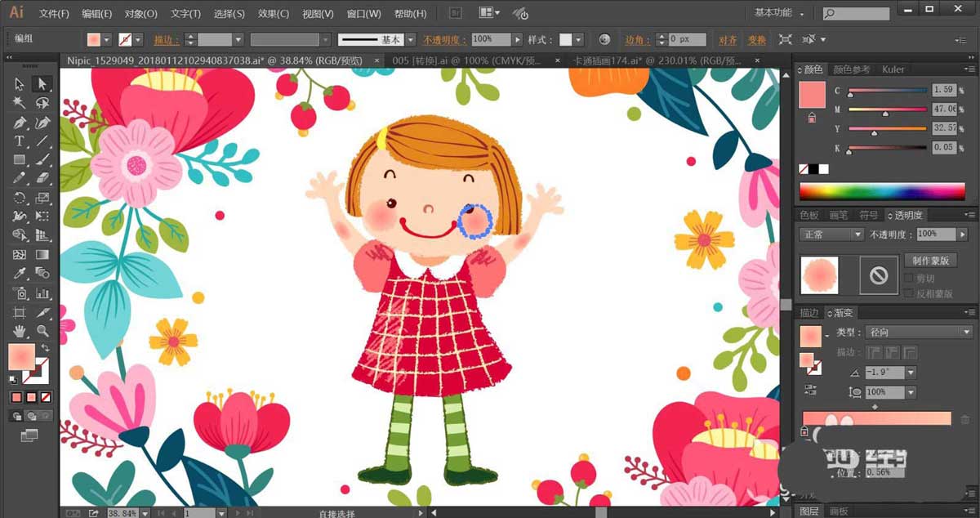980x518 pixels.
Task: Select the Selection (black arrow) tool
Action: click(x=20, y=84)
